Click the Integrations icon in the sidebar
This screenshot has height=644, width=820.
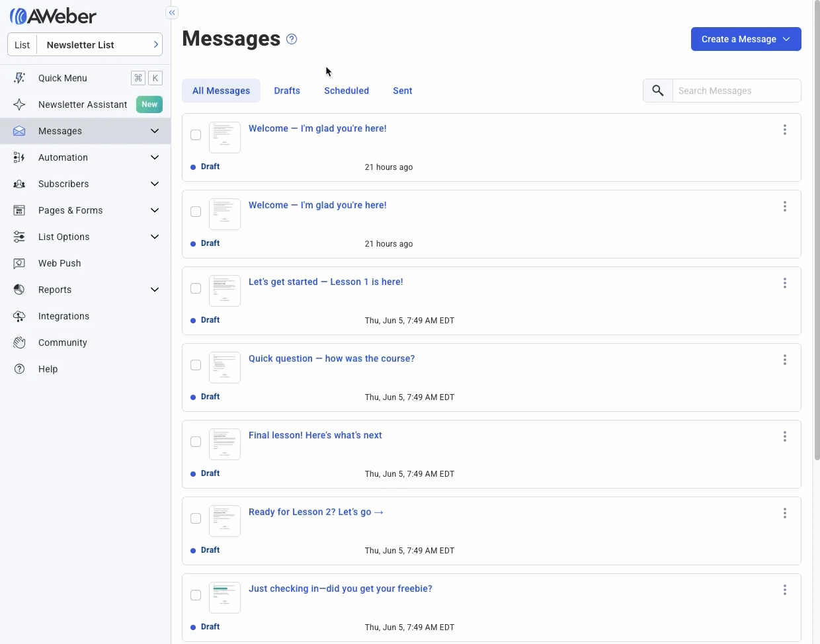tap(20, 316)
